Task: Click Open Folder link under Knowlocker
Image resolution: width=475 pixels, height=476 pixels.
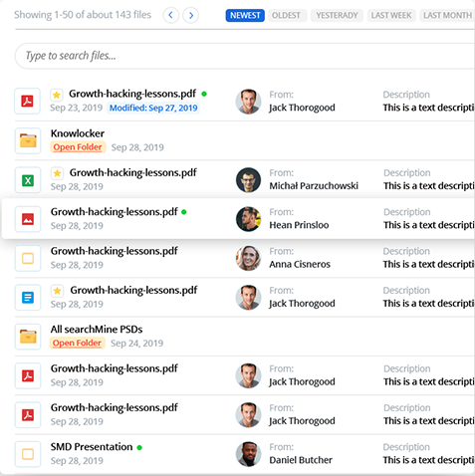Action: point(78,147)
